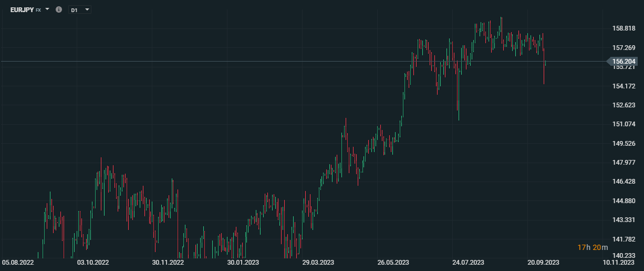Viewport: 644px width, 271px height.
Task: Click the 154.172 price axis label
Action: point(624,86)
